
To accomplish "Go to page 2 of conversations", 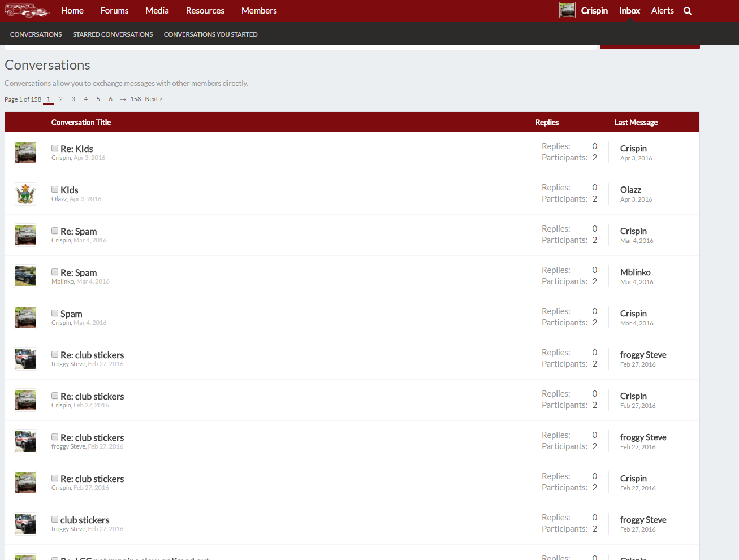I will [61, 99].
